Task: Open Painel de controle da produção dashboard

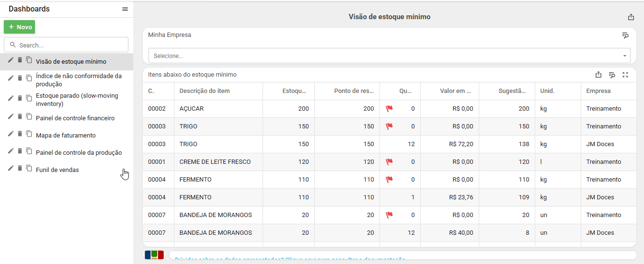Action: click(x=79, y=153)
